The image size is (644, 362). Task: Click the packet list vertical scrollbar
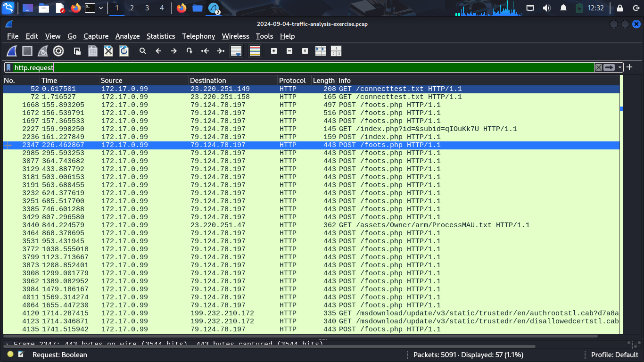(622, 189)
